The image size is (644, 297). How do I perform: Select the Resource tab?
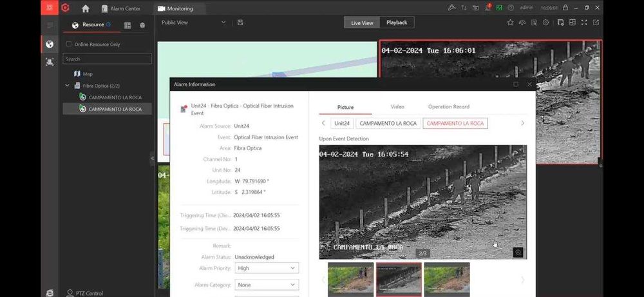(x=91, y=24)
